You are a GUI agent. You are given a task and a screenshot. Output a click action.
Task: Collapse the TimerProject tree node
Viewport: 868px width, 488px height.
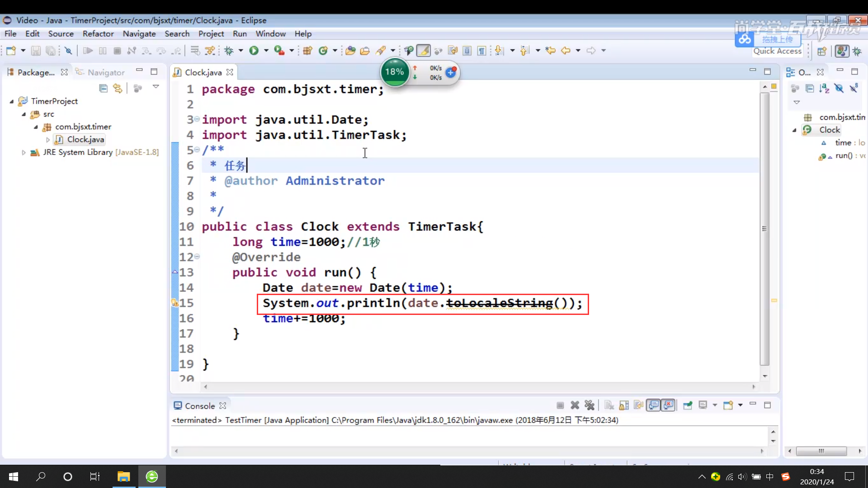(x=12, y=101)
